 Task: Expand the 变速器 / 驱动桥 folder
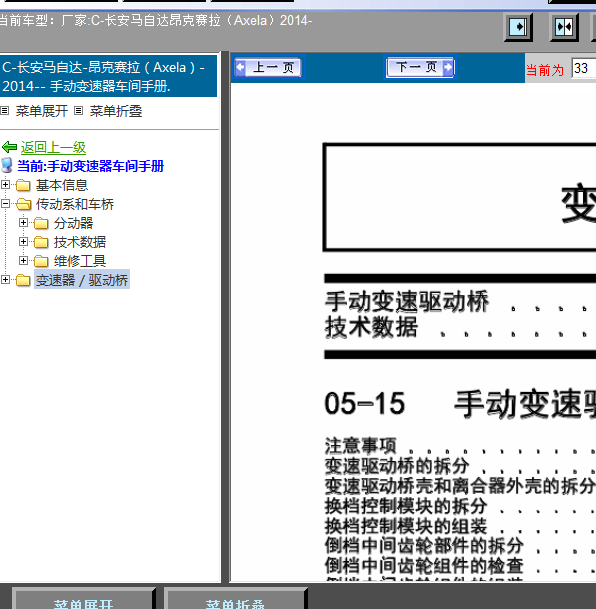click(x=5, y=279)
